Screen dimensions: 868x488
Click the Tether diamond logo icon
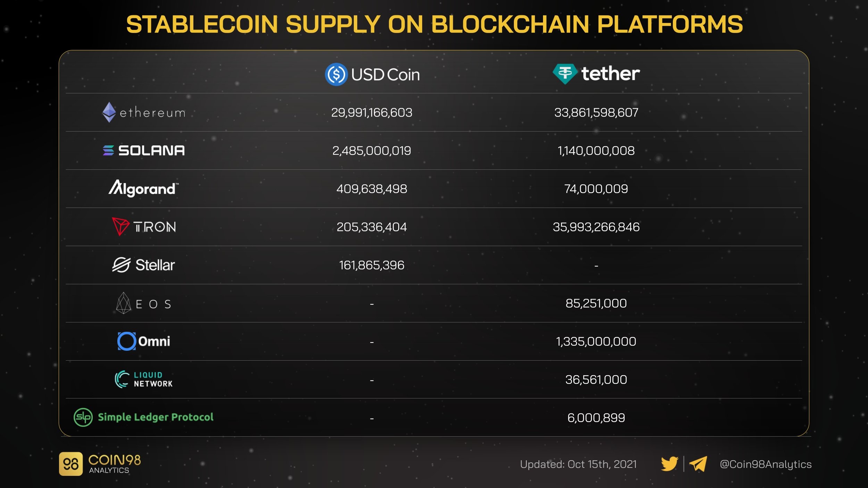click(x=565, y=74)
